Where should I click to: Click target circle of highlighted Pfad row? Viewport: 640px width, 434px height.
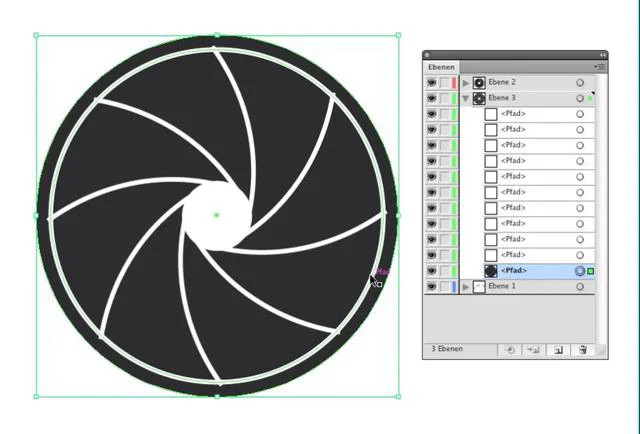pyautogui.click(x=580, y=271)
